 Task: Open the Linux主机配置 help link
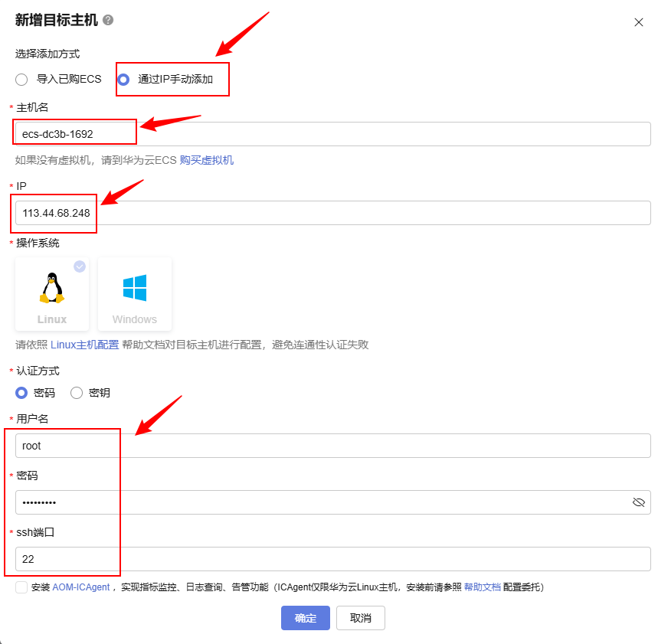pyautogui.click(x=85, y=345)
